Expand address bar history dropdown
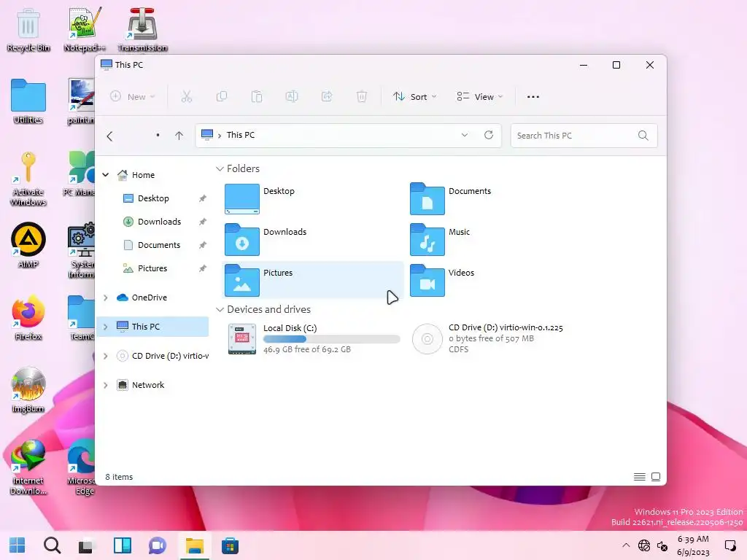Screen dimensions: 747x560 [465, 135]
